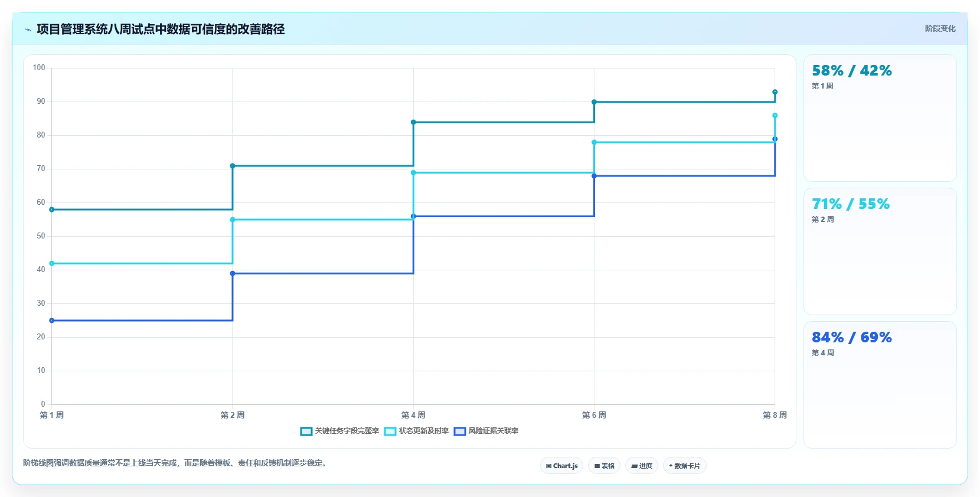The width and height of the screenshot is (980, 497).
Task: Open the 84% / 69% 第 4 周 card
Action: (x=880, y=385)
